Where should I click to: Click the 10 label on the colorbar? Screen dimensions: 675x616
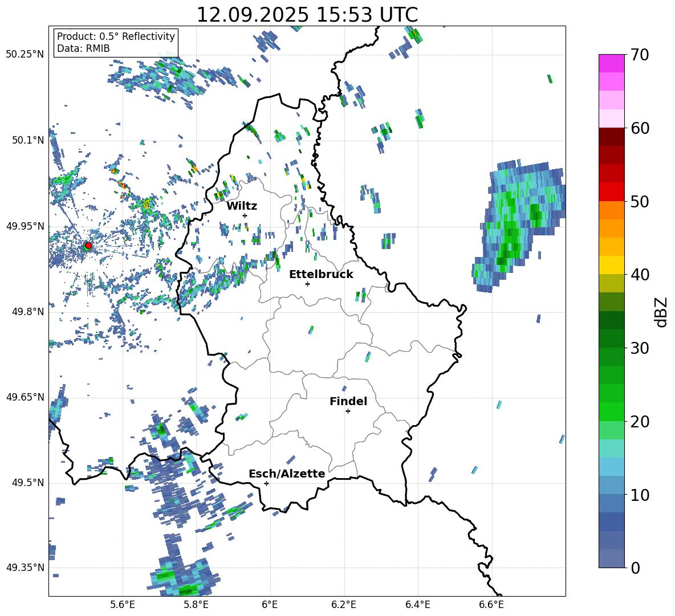pos(640,495)
